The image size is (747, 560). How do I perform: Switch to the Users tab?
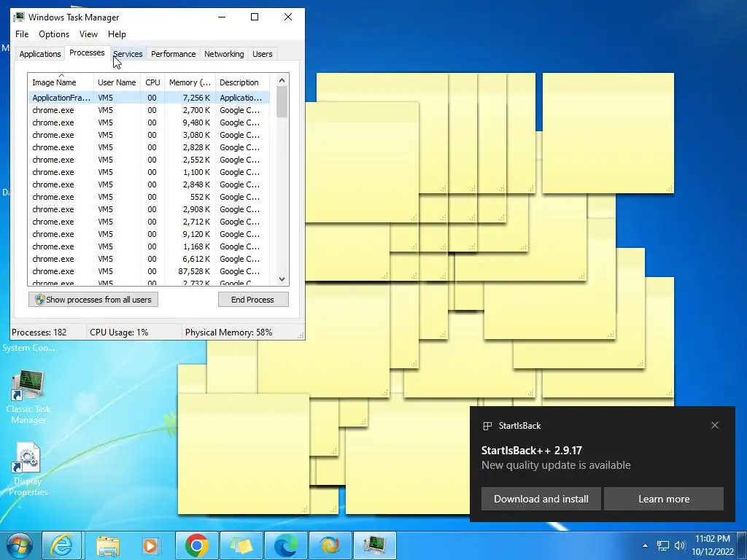pyautogui.click(x=263, y=54)
